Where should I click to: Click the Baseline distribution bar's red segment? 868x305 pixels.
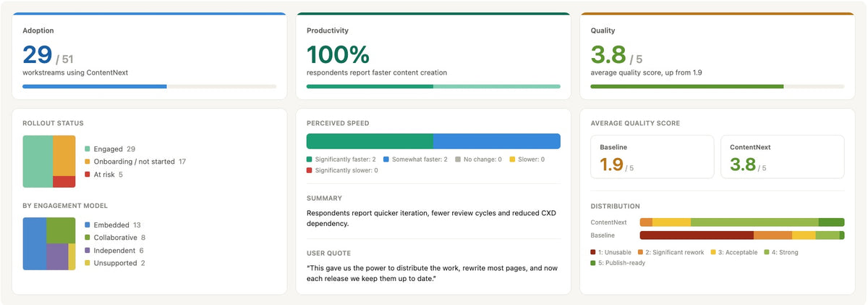point(697,235)
